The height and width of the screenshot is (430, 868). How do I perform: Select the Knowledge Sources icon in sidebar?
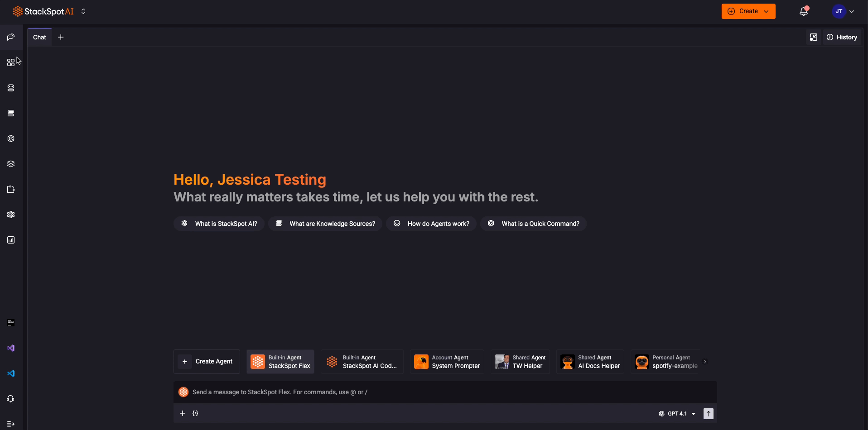point(11,113)
